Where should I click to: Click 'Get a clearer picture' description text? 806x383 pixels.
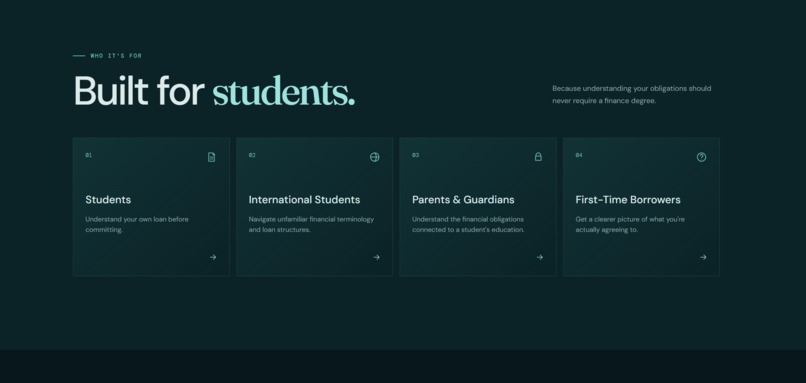click(x=630, y=225)
